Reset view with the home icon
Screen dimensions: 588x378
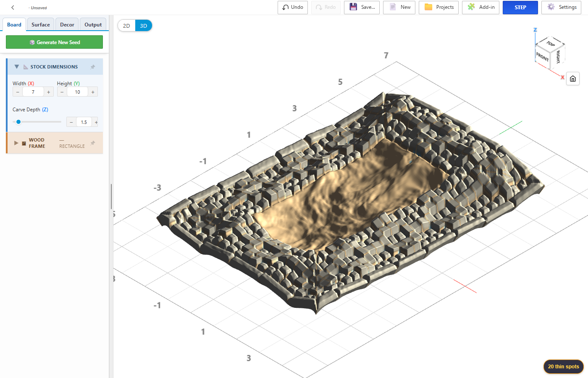pos(573,79)
